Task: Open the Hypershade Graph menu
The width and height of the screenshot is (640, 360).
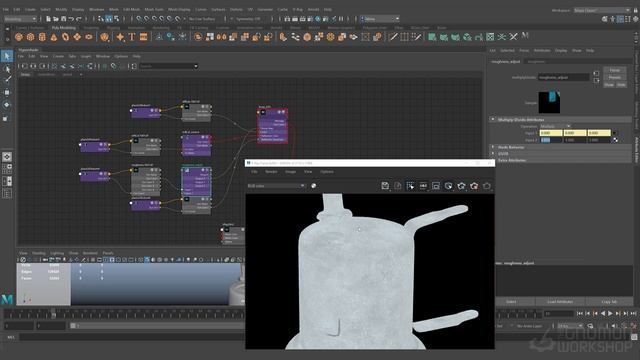Action: pos(86,56)
